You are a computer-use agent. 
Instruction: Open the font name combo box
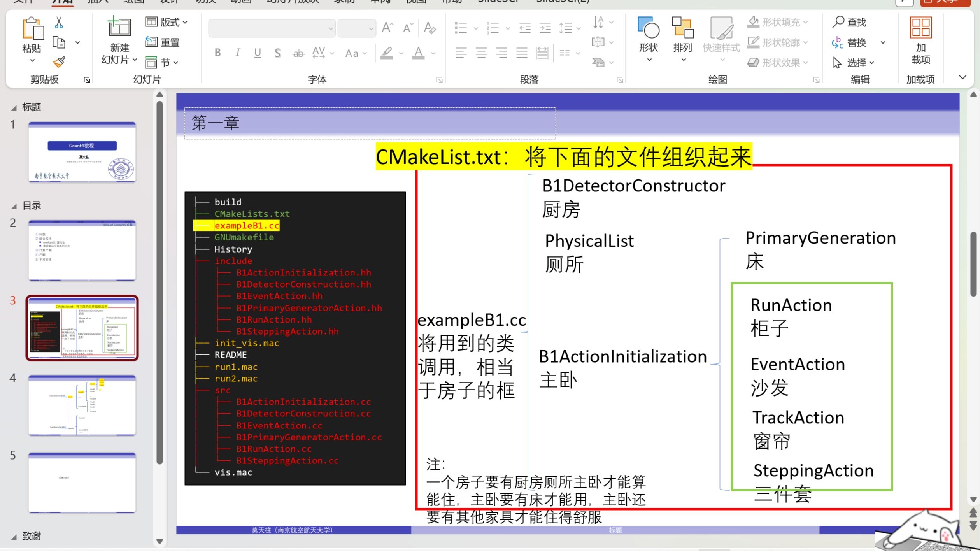click(x=272, y=28)
